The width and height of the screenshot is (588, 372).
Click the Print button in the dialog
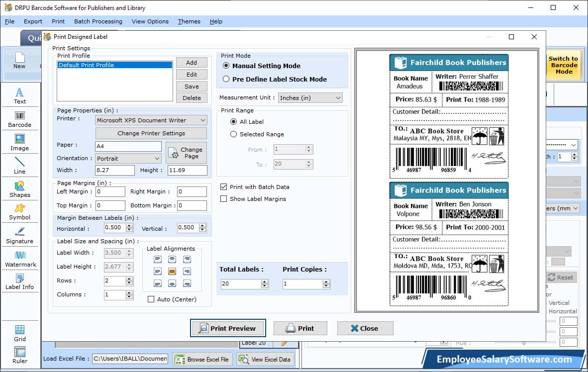pos(300,328)
